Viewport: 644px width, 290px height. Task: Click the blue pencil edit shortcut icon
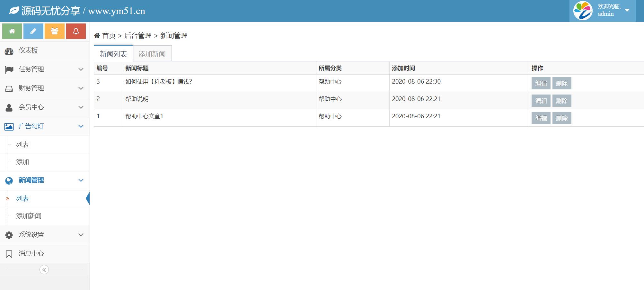33,31
